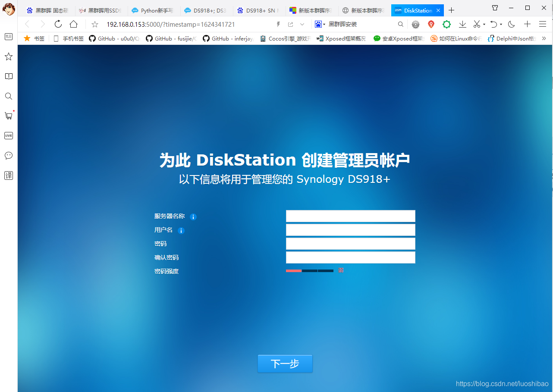Open the home page with the house icon
The image size is (553, 392).
(x=74, y=24)
